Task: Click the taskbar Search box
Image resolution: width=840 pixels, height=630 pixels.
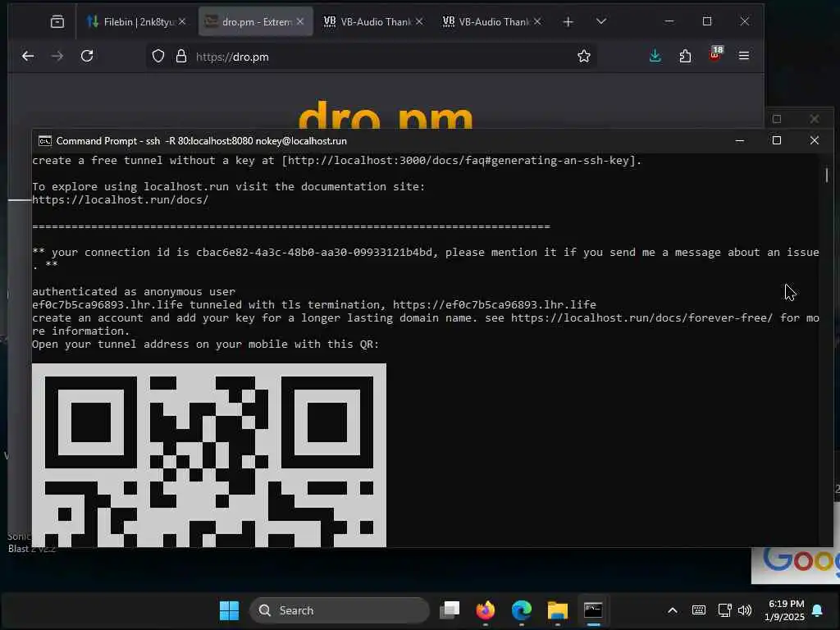Action: (x=340, y=610)
